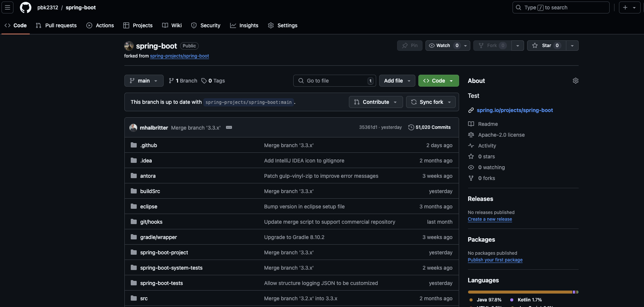Open 'Add IntelliJ IDEA icon to gitignore' commit

[x=304, y=161]
